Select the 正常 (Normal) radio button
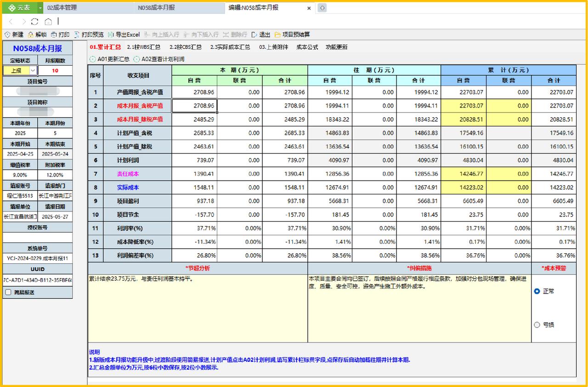Screen dimensions: 588x387 537,291
